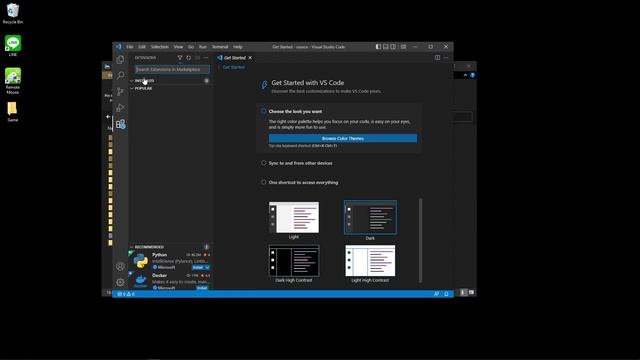
Task: Open the Run menu
Action: (x=202, y=47)
